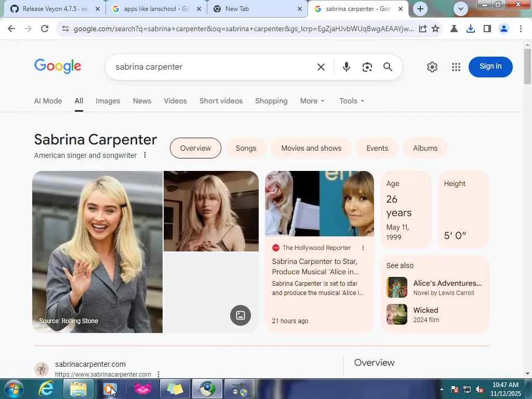Clear the search box with the X icon
This screenshot has height=399, width=532.
321,67
